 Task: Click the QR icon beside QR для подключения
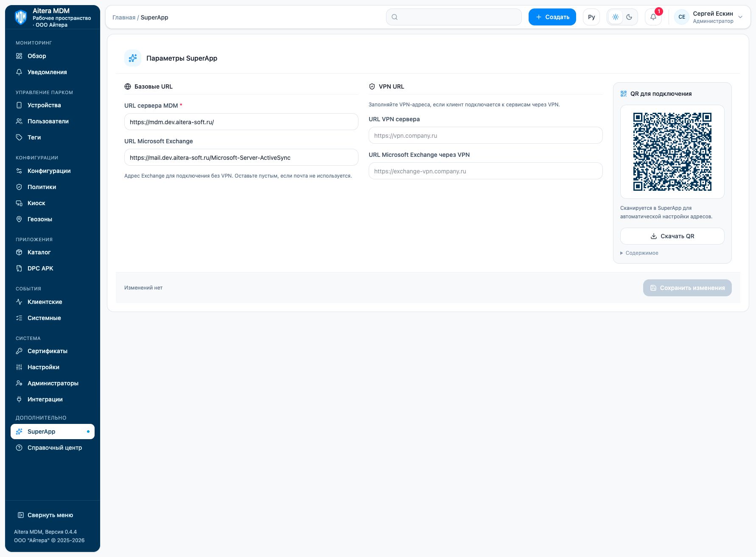[x=624, y=94]
